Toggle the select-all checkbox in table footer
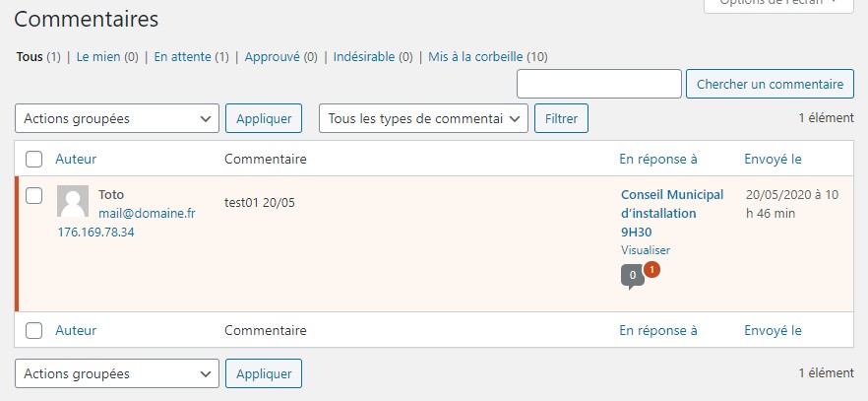868x401 pixels. click(x=33, y=330)
